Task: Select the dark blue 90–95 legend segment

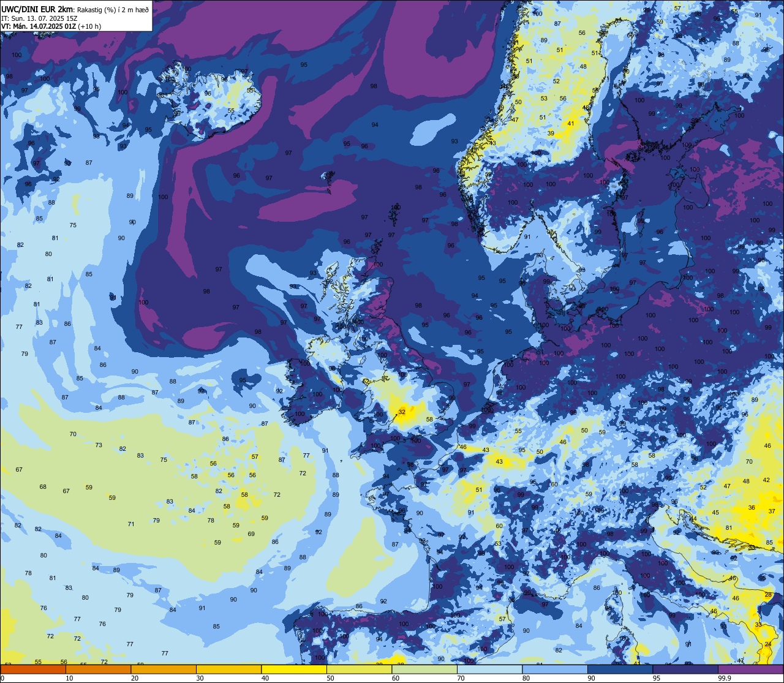Action: 620,669
